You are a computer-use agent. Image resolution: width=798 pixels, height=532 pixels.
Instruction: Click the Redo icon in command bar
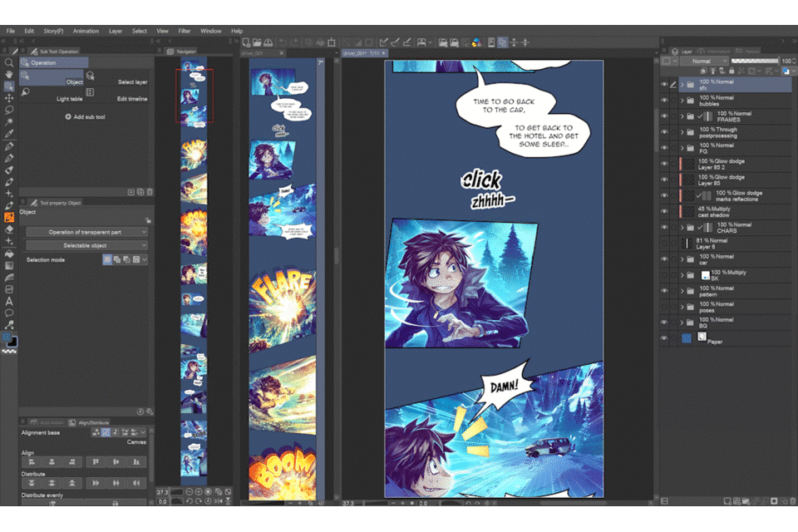click(293, 42)
